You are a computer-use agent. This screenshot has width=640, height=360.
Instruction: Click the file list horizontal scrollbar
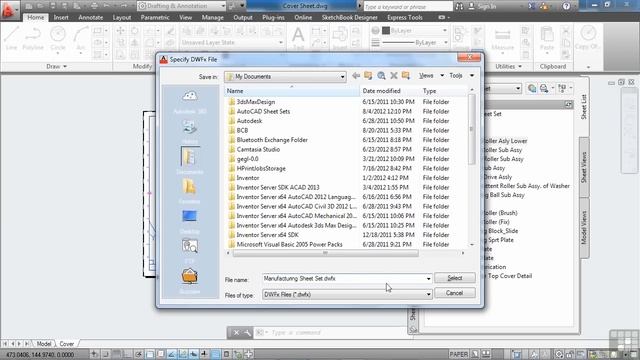click(x=325, y=253)
